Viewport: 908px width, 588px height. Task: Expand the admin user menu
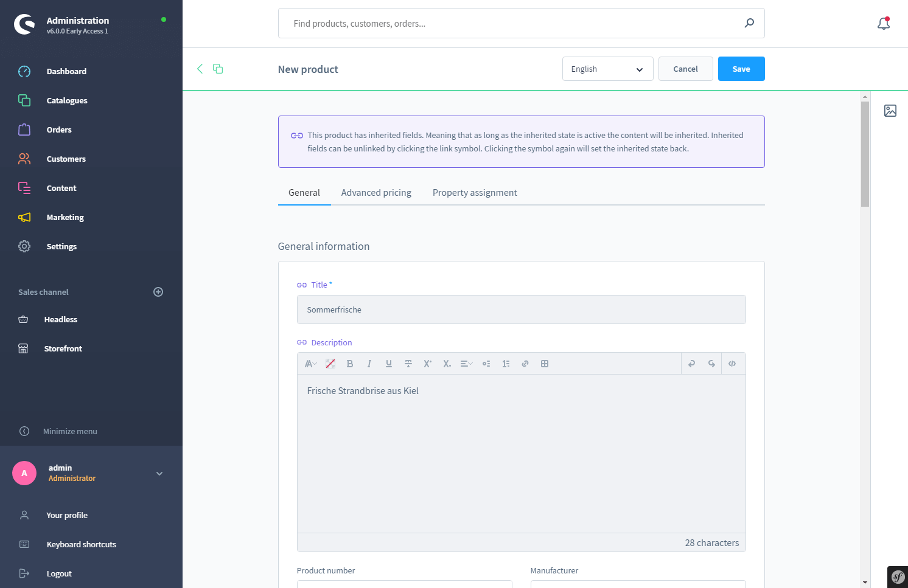(x=159, y=474)
